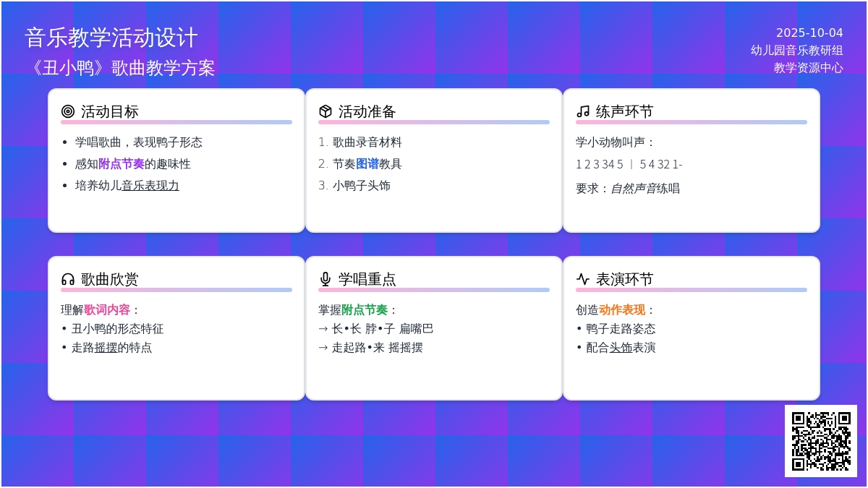
Task: Click the microphone icon beside 学唱重点
Action: point(325,279)
